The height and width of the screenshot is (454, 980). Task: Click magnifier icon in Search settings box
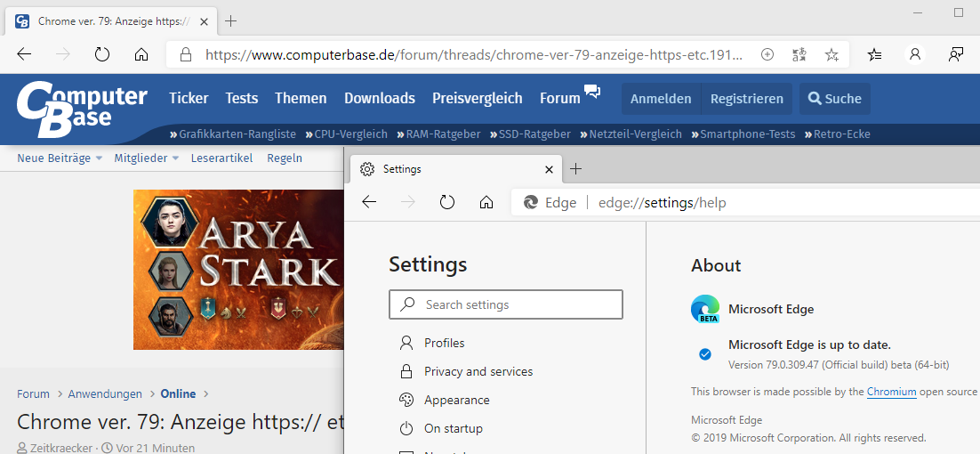[407, 304]
